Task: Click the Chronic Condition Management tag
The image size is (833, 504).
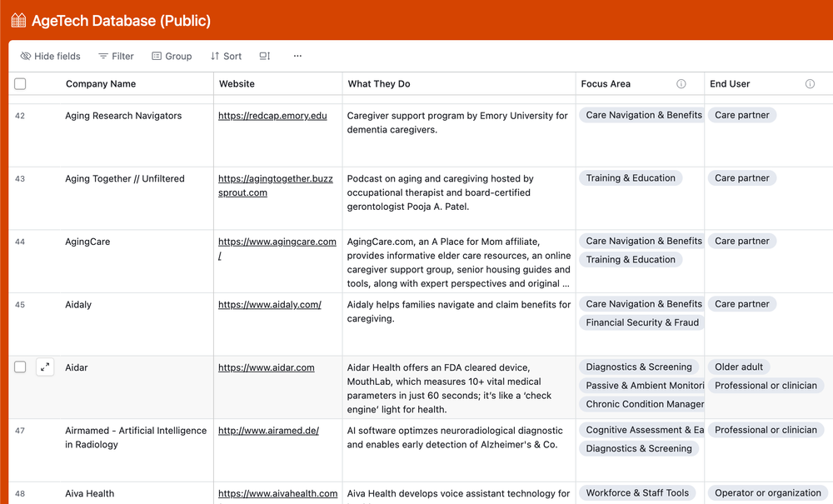Action: (641, 404)
